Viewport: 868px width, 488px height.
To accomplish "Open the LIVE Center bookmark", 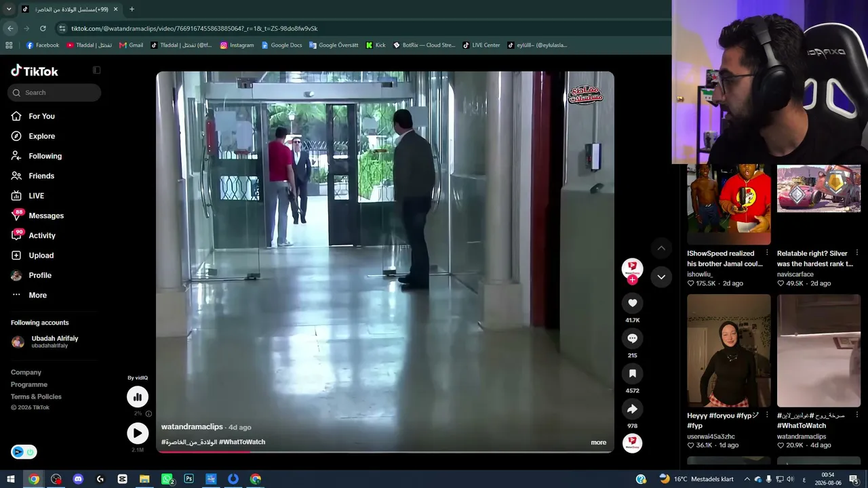I will 481,45.
